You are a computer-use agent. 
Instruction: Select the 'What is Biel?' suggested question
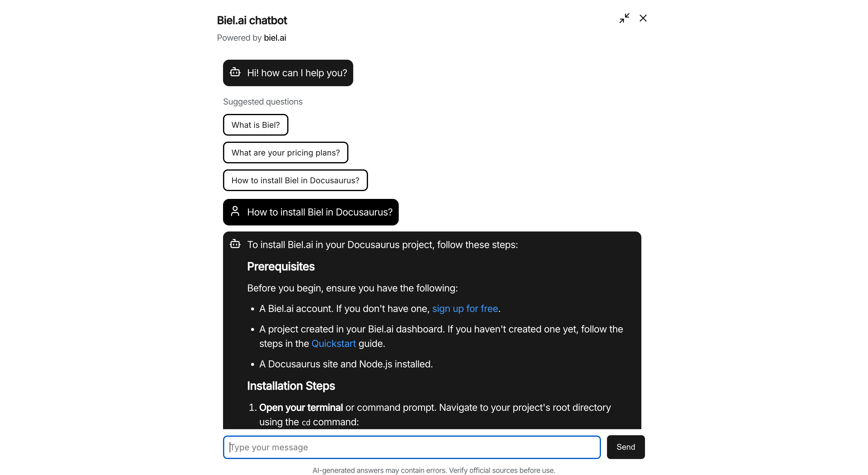[x=255, y=125]
